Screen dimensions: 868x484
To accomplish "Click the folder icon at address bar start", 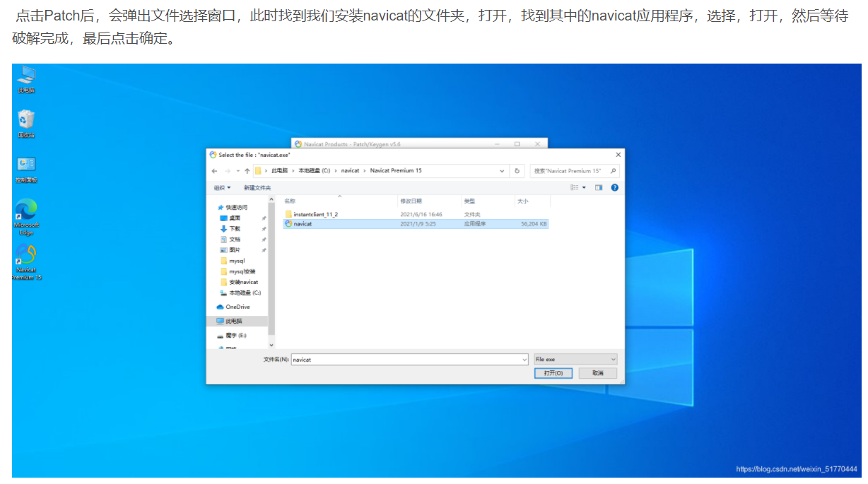I will 259,171.
